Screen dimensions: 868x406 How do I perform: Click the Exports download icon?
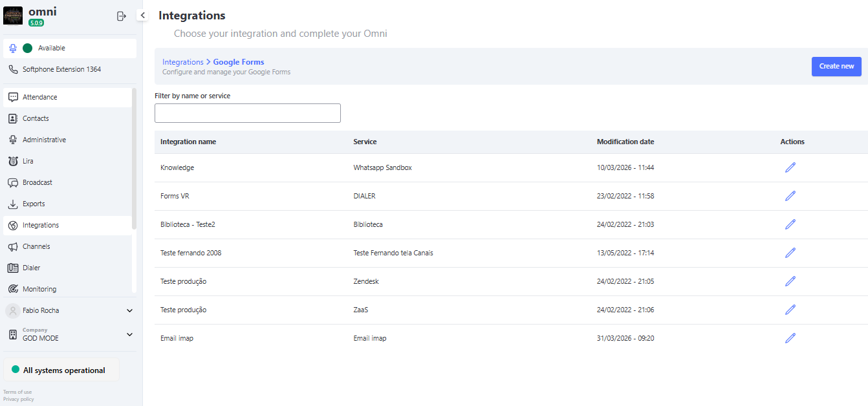click(13, 204)
